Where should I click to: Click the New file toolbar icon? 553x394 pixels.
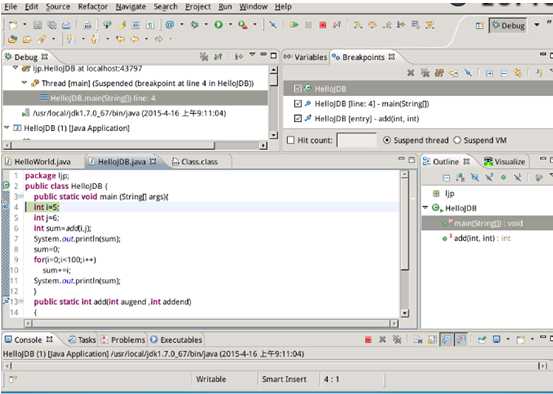pos(13,25)
